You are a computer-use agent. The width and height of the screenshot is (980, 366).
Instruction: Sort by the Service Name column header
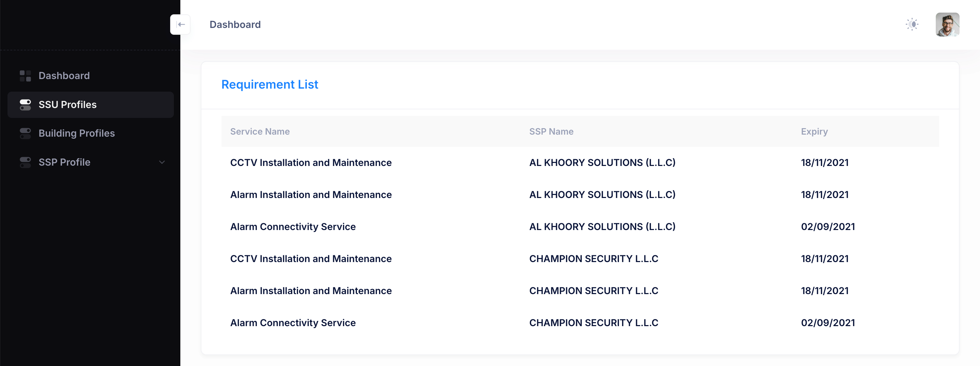pyautogui.click(x=260, y=132)
